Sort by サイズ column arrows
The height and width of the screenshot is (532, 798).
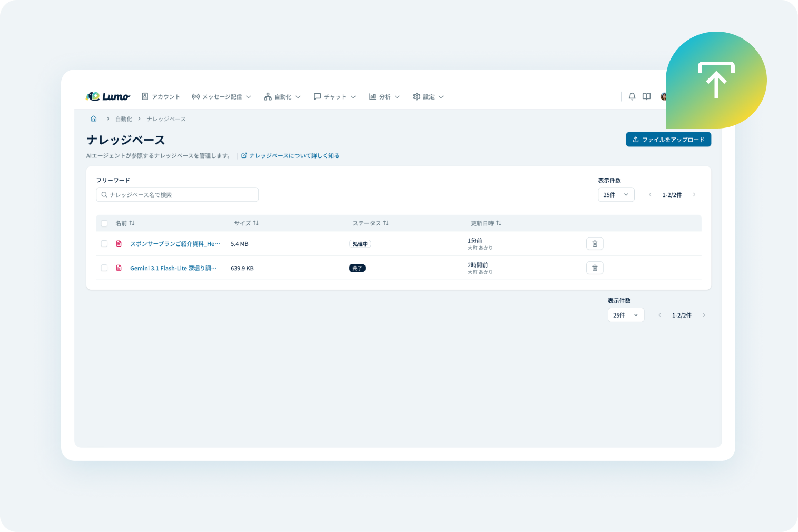coord(256,223)
